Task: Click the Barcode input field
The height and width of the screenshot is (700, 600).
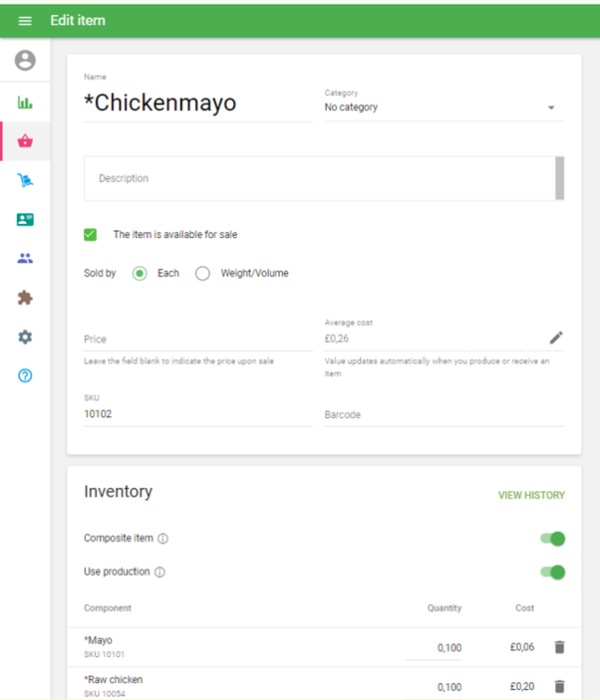Action: click(x=443, y=415)
